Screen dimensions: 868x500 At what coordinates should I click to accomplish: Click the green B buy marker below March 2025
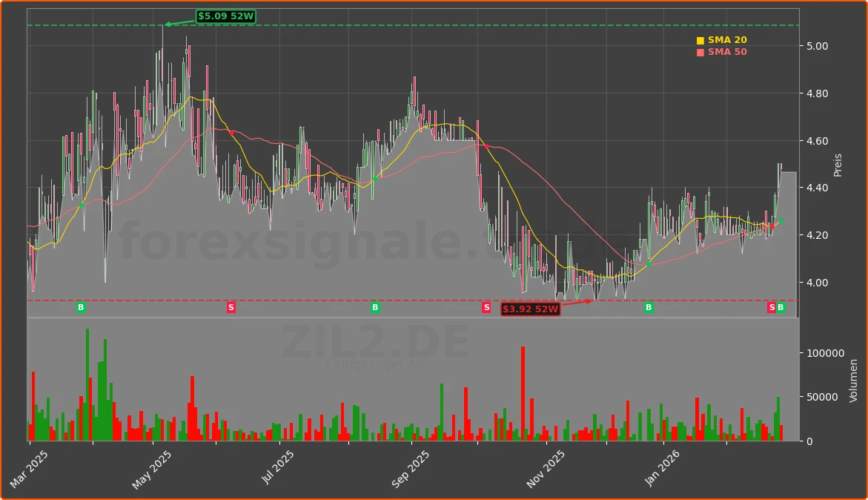(x=79, y=306)
